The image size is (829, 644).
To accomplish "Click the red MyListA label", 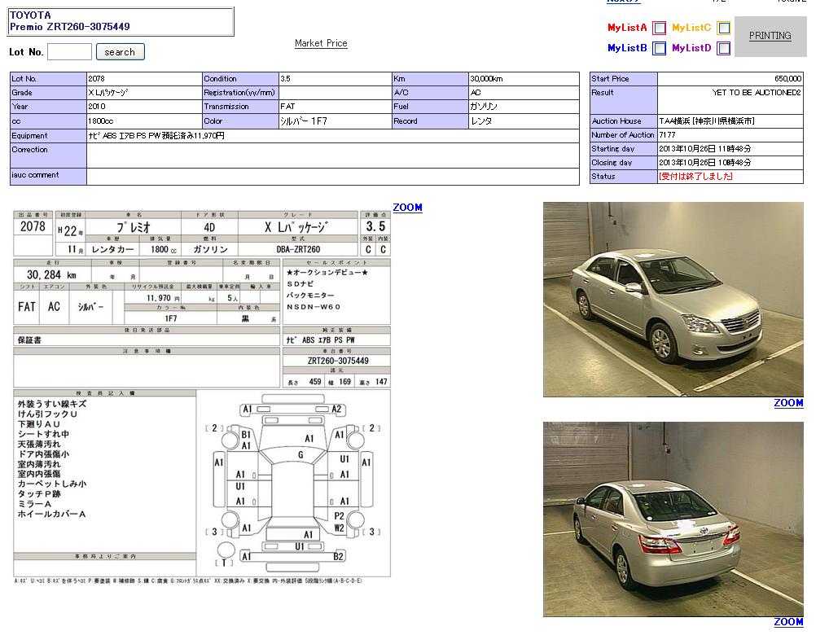I will click(627, 28).
